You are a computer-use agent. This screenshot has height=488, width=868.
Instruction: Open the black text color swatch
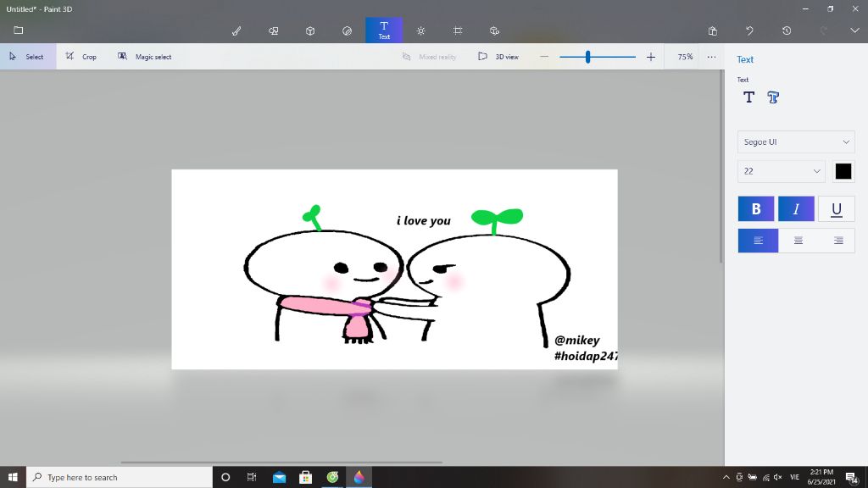coord(843,171)
